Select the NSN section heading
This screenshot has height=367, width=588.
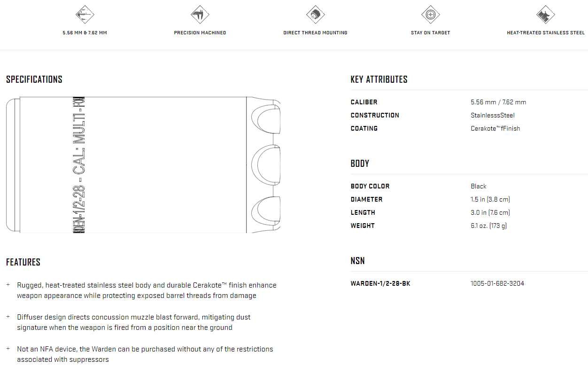point(358,261)
